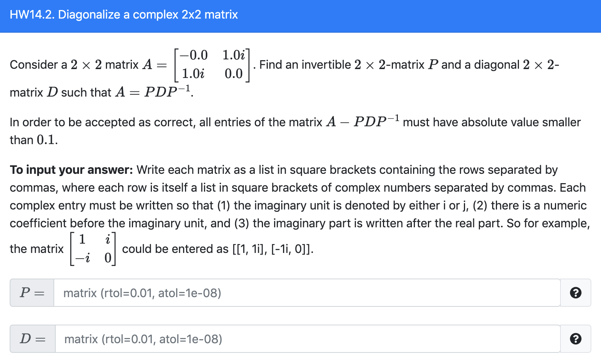
Task: Click the D = label box
Action: [x=32, y=339]
